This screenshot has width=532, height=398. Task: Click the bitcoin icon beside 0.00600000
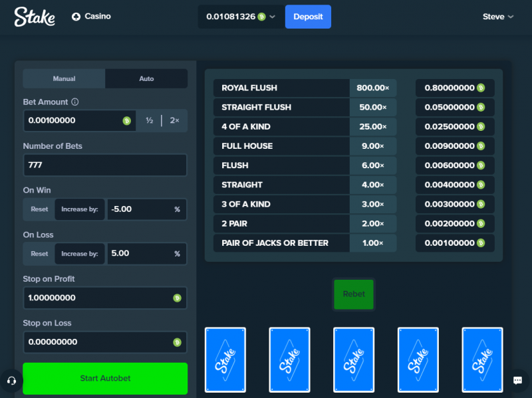(481, 165)
